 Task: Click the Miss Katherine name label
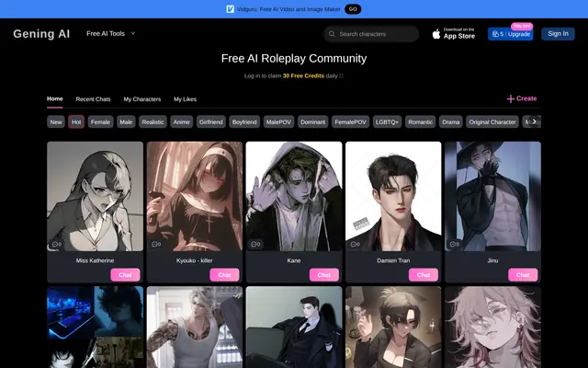[95, 260]
